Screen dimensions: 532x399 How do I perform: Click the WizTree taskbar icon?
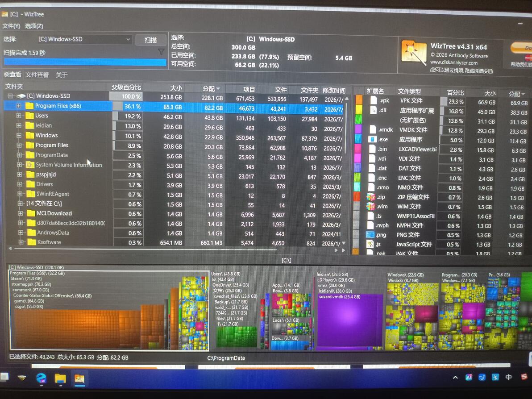[80, 378]
